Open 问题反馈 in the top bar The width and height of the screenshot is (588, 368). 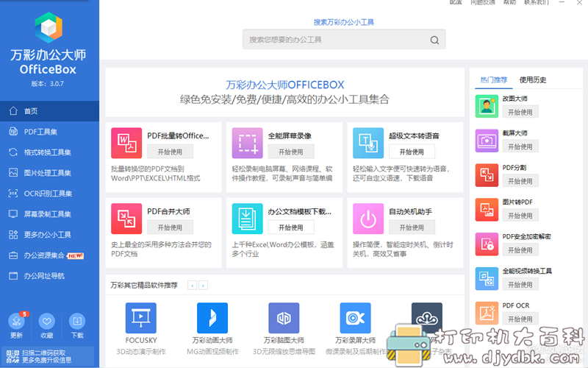[x=483, y=2]
